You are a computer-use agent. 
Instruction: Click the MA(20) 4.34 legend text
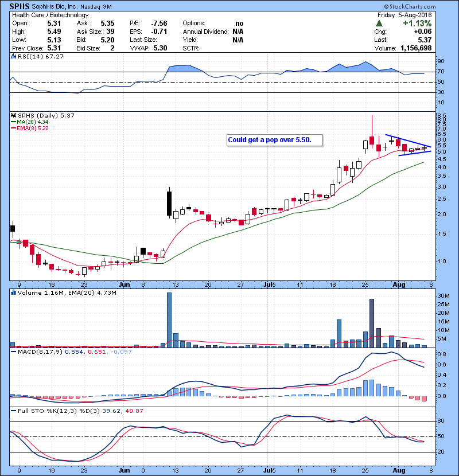click(33, 122)
